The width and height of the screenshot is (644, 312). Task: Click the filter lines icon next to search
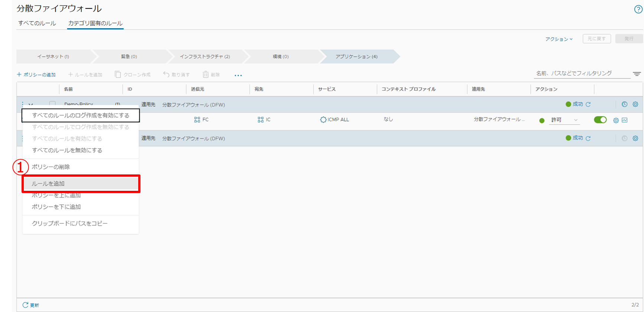click(637, 74)
